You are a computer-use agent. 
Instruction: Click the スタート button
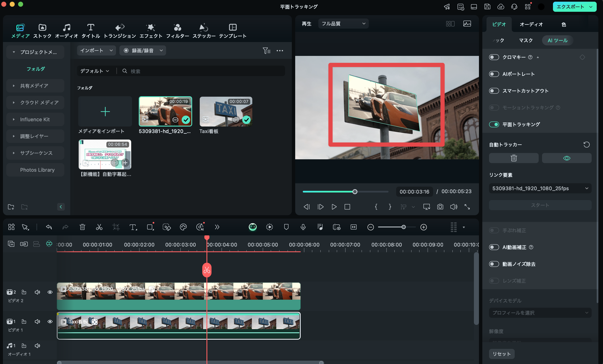[541, 205]
